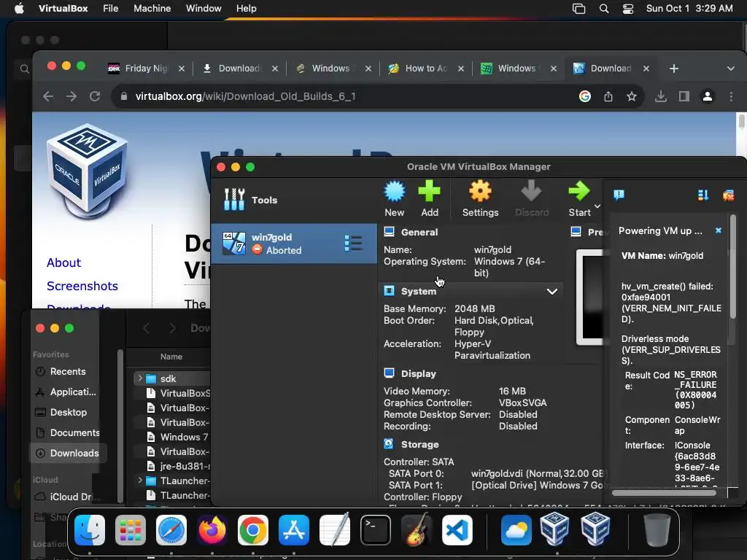Image resolution: width=747 pixels, height=560 pixels.
Task: Expand the sdk folder in Finder
Action: [140, 378]
